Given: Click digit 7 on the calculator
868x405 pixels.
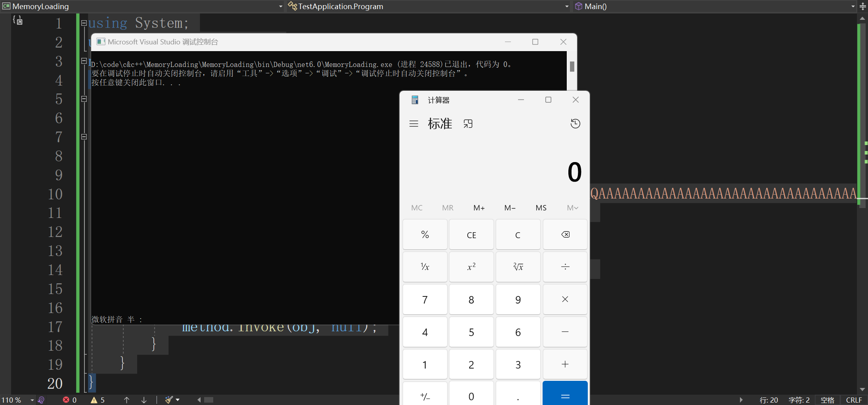Looking at the screenshot, I should pyautogui.click(x=425, y=300).
